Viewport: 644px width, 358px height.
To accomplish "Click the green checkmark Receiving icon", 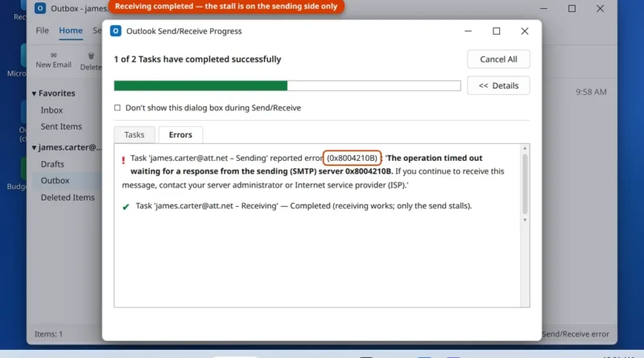I will point(126,207).
